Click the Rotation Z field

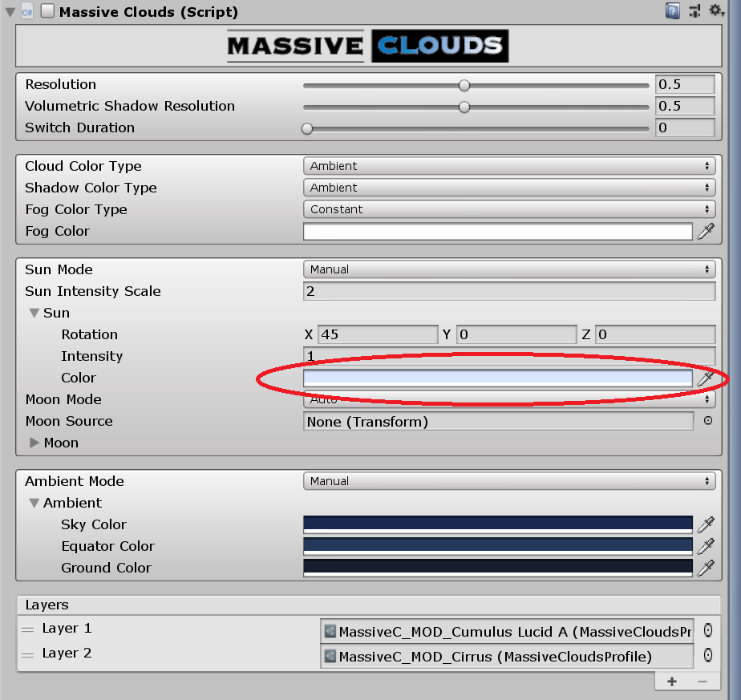655,334
